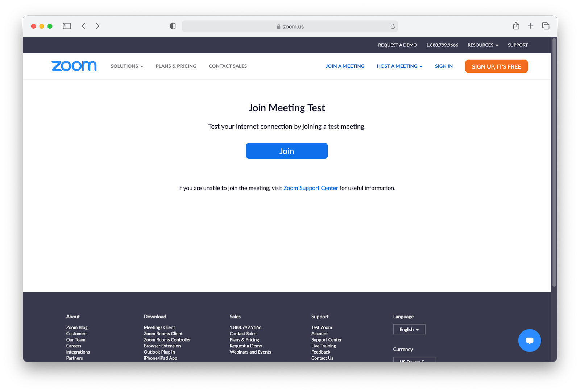This screenshot has height=392, width=580.
Task: Open the Feedback footer link
Action: coord(320,352)
